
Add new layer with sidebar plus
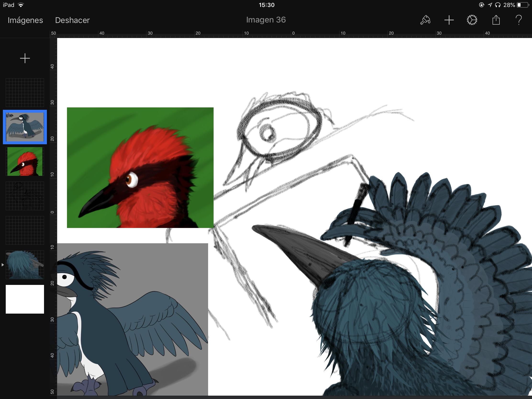coord(25,58)
